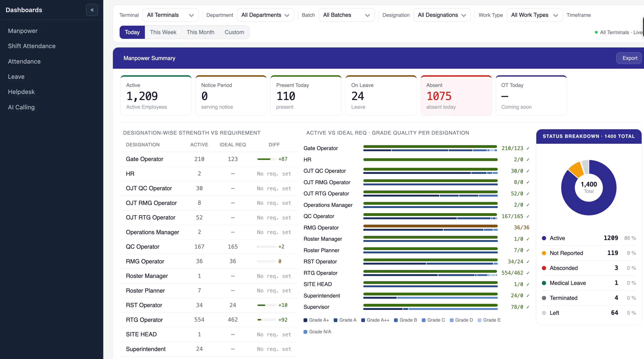Image resolution: width=644 pixels, height=359 pixels.
Task: Go to the Attendance dashboard
Action: (24, 61)
